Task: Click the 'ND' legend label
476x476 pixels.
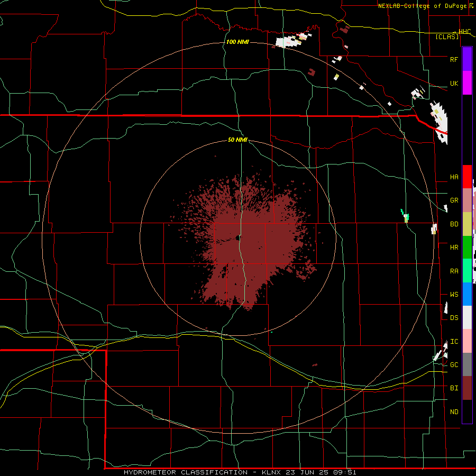Action: tap(454, 412)
